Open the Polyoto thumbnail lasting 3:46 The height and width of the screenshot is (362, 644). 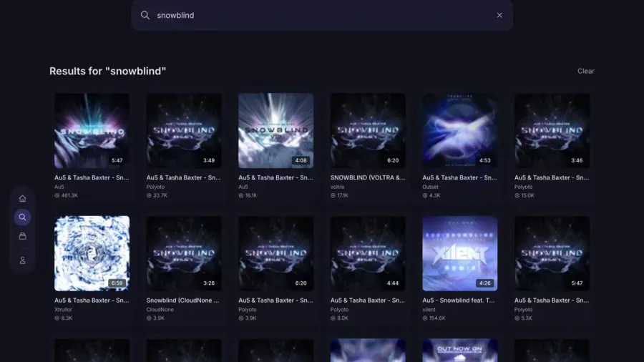click(x=552, y=130)
